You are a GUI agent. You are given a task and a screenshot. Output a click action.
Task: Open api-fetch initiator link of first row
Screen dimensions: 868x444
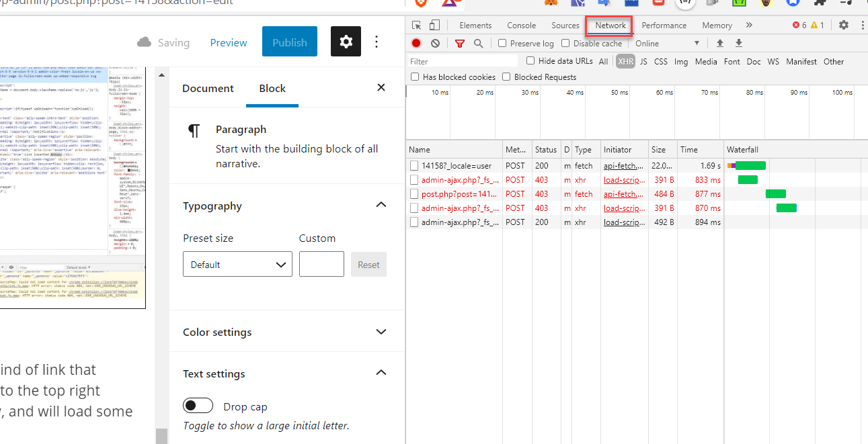click(x=623, y=165)
